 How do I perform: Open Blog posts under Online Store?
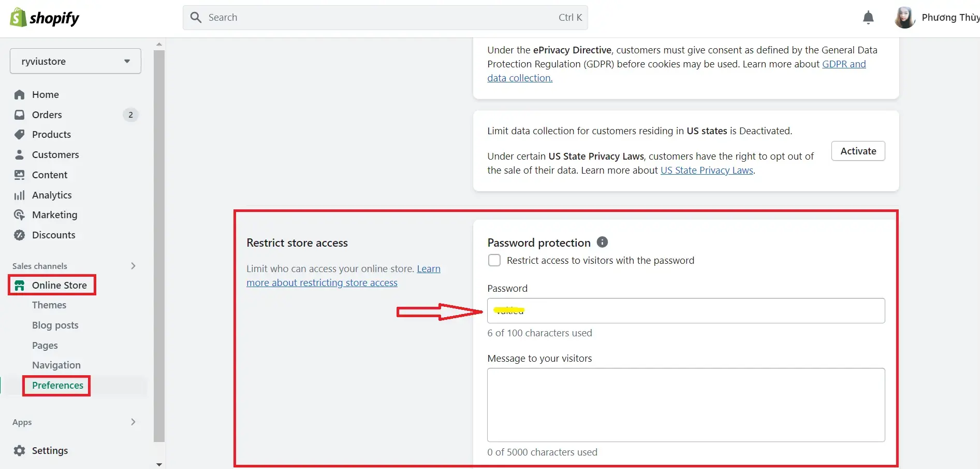(x=55, y=325)
